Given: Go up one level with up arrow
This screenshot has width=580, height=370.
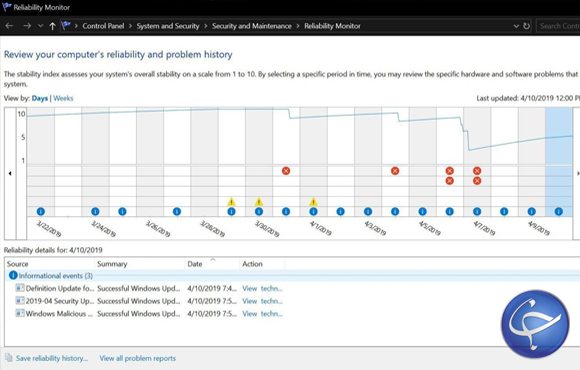Looking at the screenshot, I should tap(53, 26).
